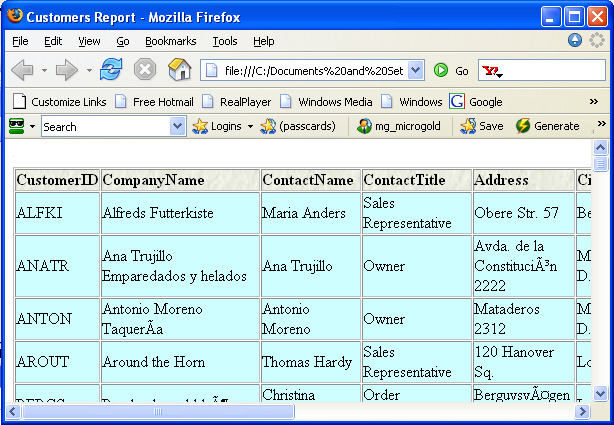Click the address bar URL field
The width and height of the screenshot is (614, 425).
[313, 71]
